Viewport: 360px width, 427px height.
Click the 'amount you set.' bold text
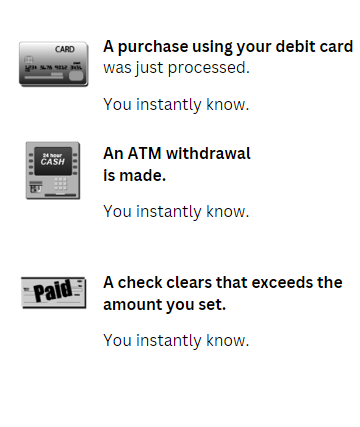(x=165, y=305)
